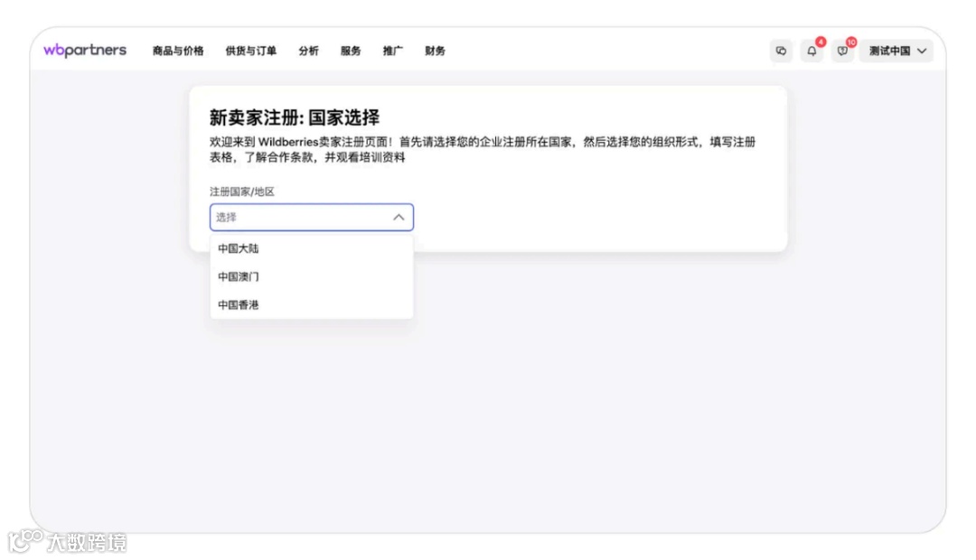Image resolution: width=976 pixels, height=560 pixels.
Task: Open the 推广 menu
Action: (393, 51)
